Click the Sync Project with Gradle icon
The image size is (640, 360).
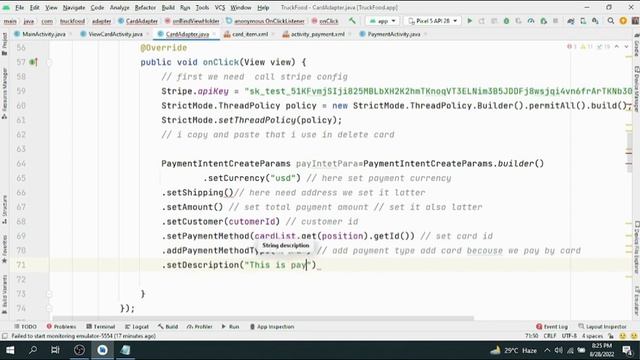(x=571, y=21)
